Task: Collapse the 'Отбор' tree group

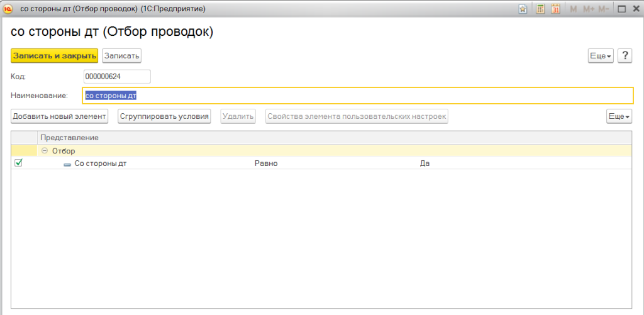Action: [x=45, y=151]
